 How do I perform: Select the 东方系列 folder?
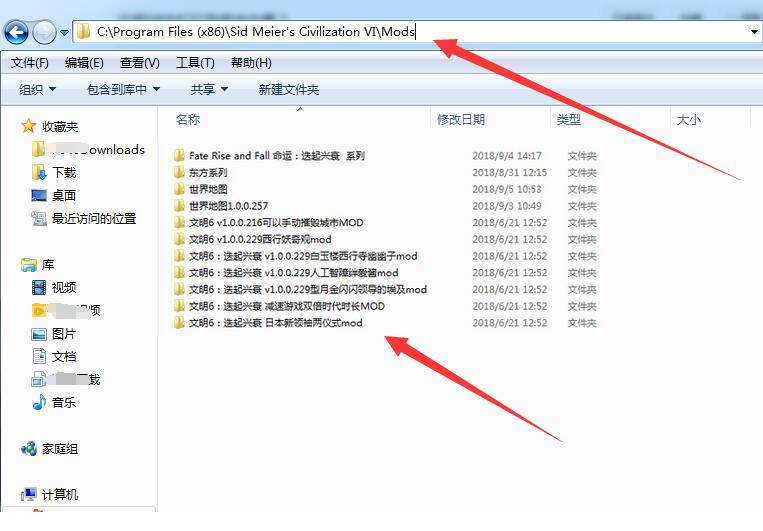coord(208,172)
